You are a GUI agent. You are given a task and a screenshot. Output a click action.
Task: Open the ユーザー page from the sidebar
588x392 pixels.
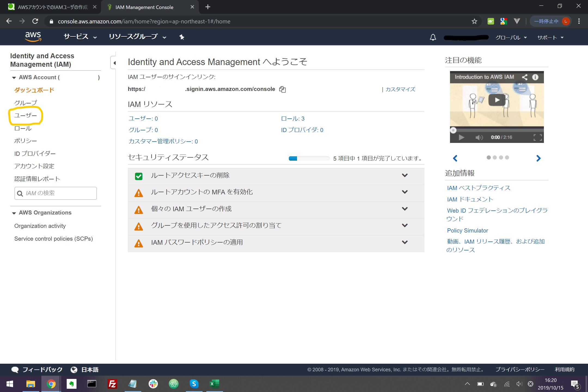click(x=26, y=115)
